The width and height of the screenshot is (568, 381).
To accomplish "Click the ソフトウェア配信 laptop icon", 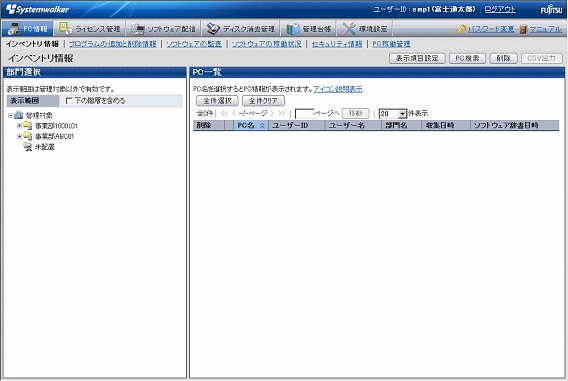I will pyautogui.click(x=138, y=29).
